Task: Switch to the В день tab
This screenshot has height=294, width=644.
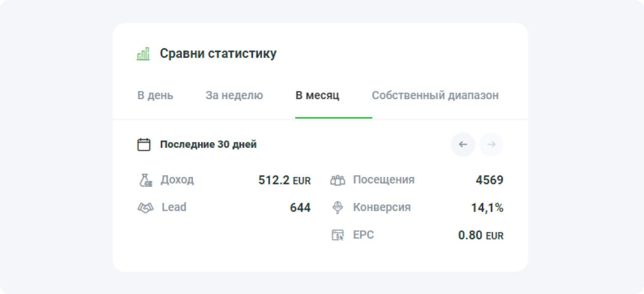Action: [155, 95]
